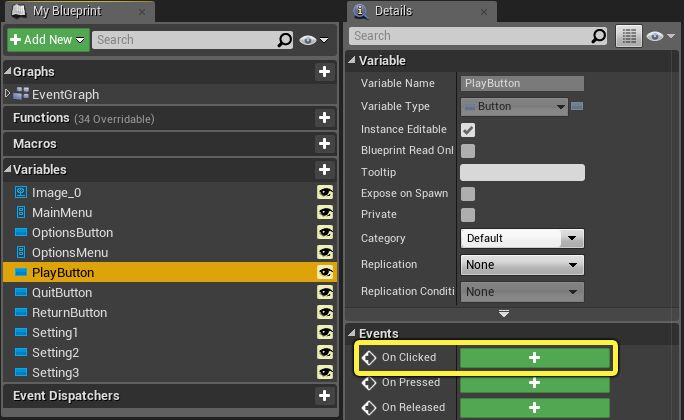Screen dimensions: 684x420
Task: Open the Details property matrix grid icon
Action: pos(629,36)
